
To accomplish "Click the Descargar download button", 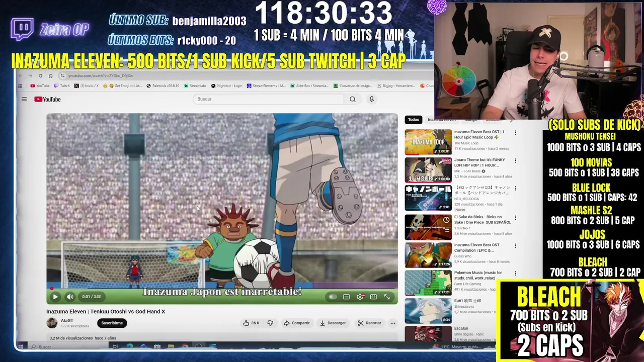I will click(333, 323).
